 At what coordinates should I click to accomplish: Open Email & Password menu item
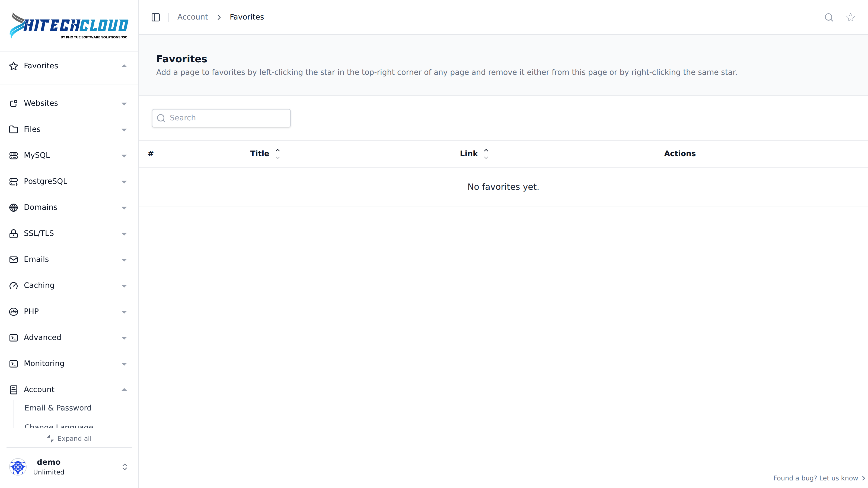[58, 408]
